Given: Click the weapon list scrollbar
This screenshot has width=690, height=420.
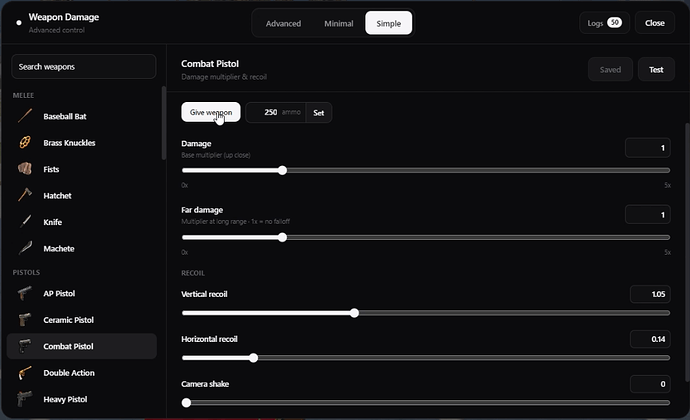Looking at the screenshot, I should 164,123.
